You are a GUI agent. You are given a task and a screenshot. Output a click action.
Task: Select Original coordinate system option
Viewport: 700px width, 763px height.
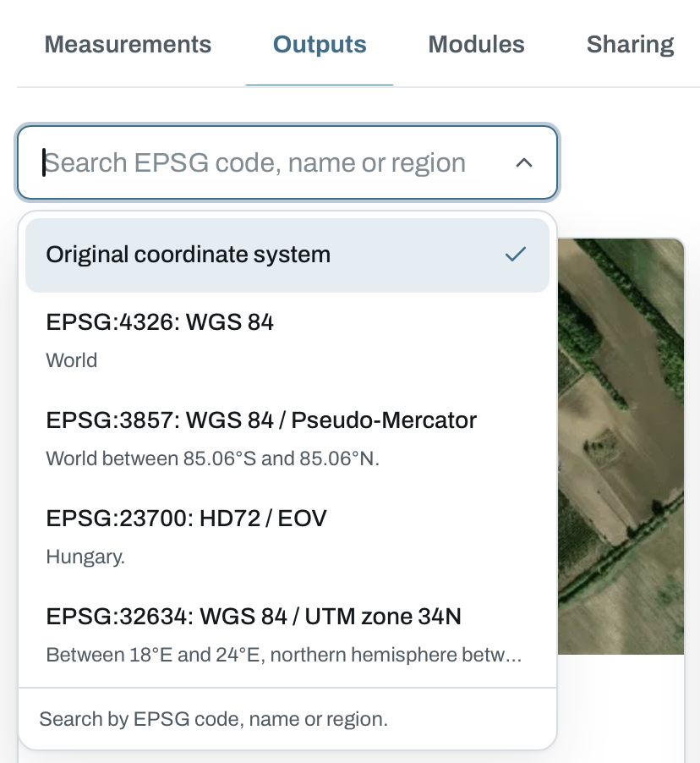click(287, 255)
